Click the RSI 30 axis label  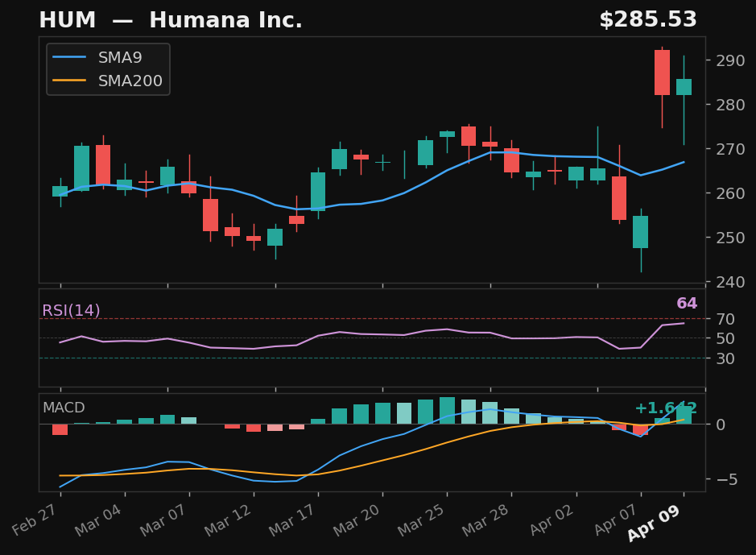click(x=725, y=358)
